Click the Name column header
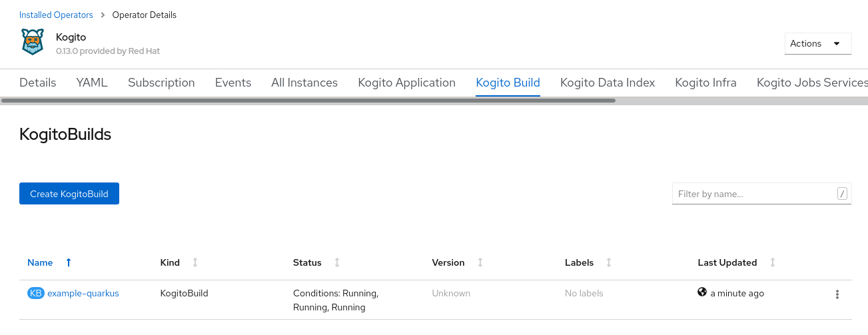 point(40,262)
